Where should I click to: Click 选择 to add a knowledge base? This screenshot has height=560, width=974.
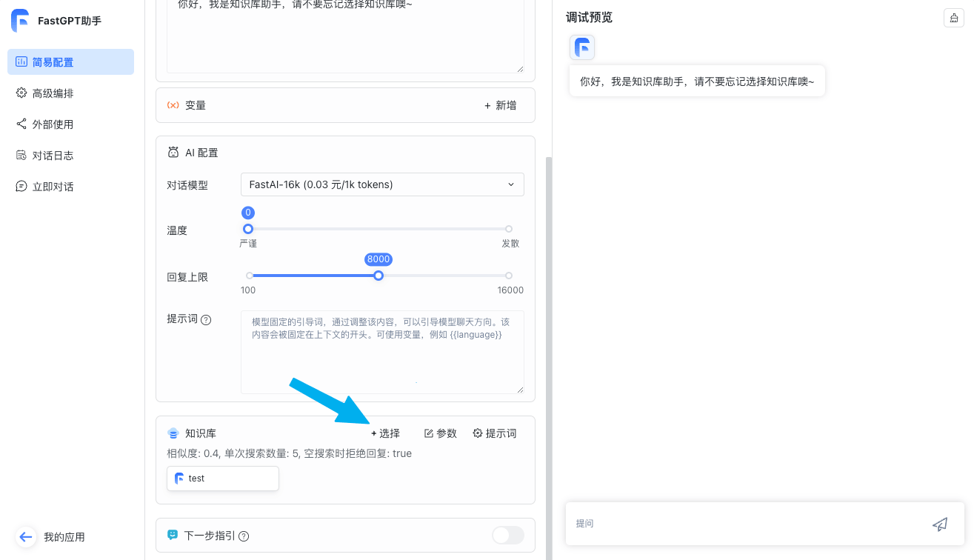coord(385,433)
